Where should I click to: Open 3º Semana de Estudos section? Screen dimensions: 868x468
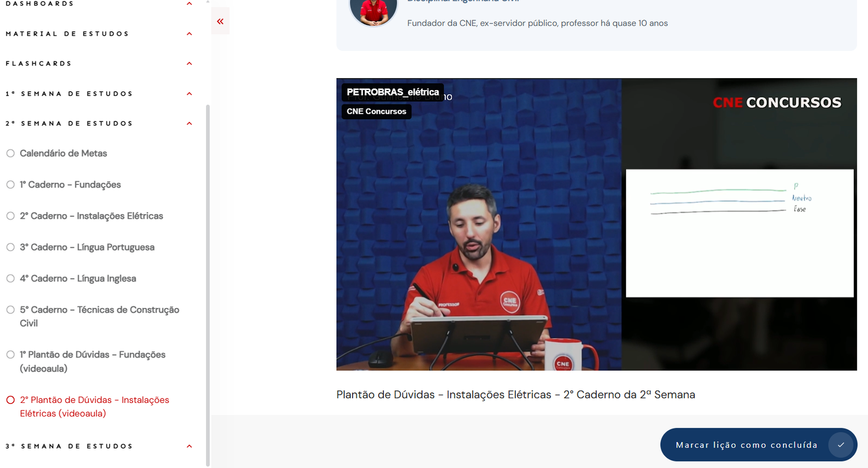(x=189, y=446)
